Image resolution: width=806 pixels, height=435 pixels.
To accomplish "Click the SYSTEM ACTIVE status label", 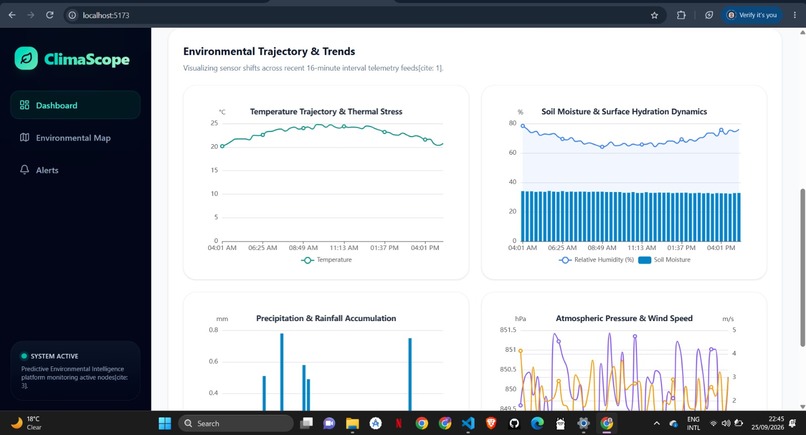I will 54,356.
